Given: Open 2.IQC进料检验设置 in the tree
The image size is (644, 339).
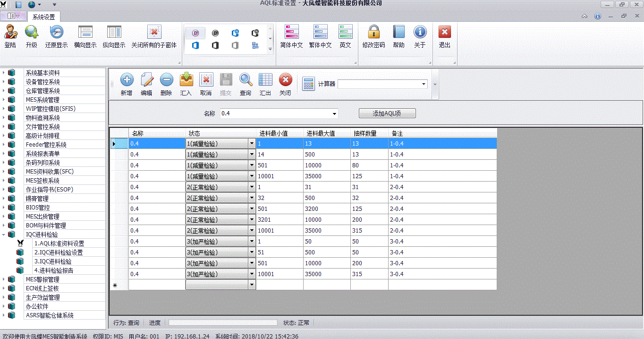Looking at the screenshot, I should (x=59, y=252).
